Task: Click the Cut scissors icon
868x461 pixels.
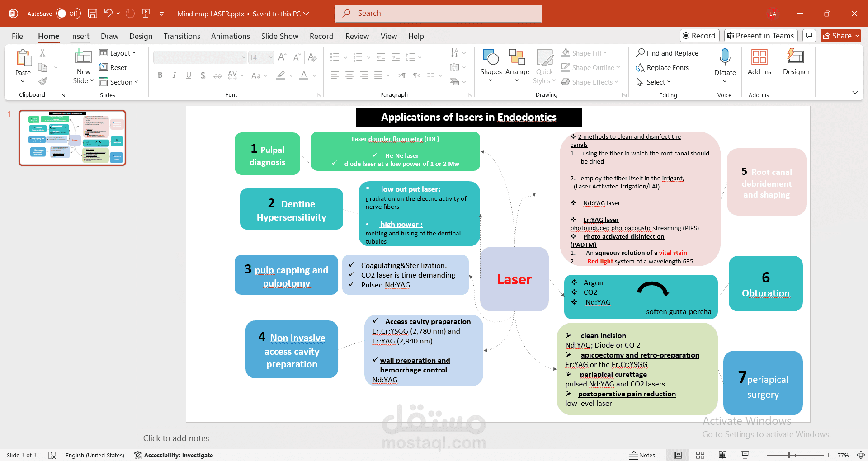Action: (42, 53)
